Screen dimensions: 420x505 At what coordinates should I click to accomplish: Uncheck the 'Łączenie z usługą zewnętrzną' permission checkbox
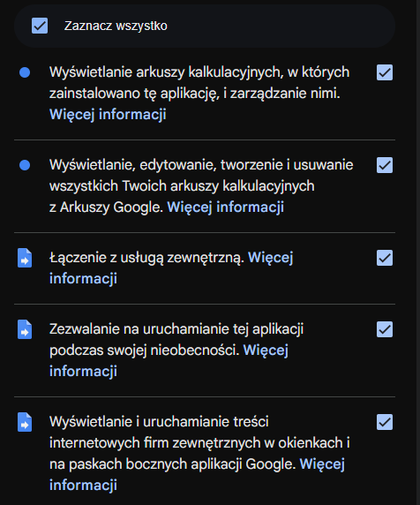pos(385,258)
